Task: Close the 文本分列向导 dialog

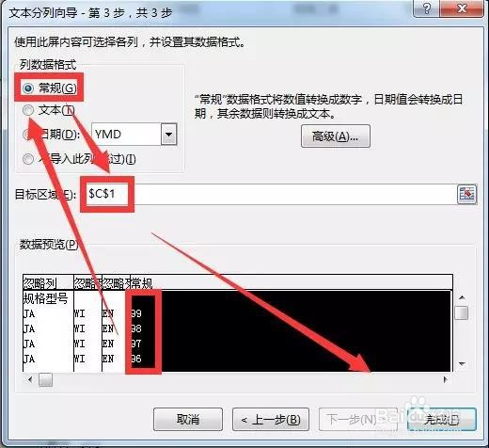Action: pos(462,8)
